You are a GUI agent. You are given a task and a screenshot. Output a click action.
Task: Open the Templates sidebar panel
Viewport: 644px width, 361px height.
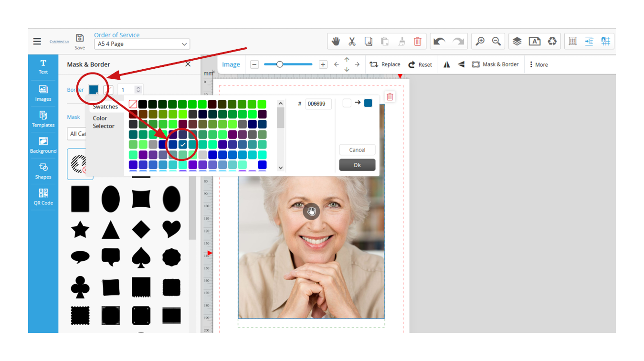[x=43, y=118]
